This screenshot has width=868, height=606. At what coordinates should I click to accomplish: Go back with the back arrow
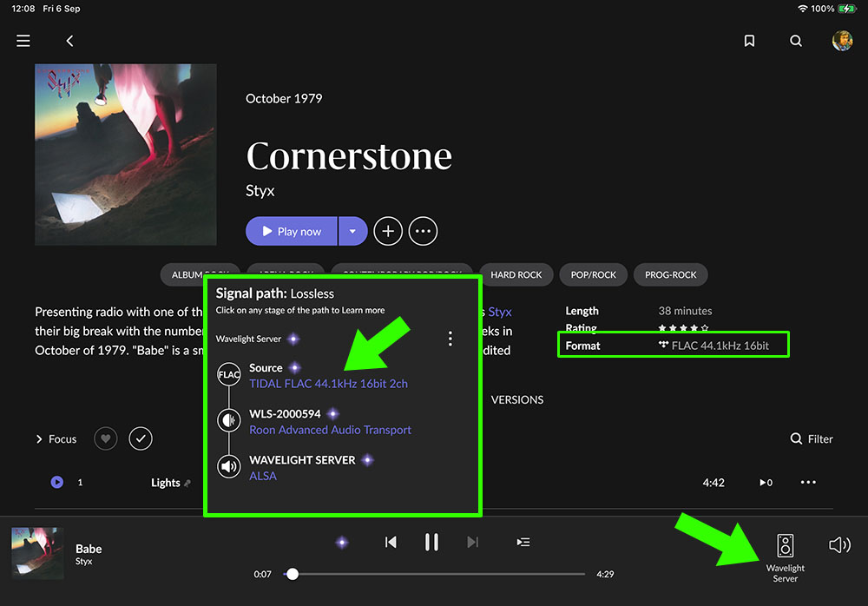[70, 41]
